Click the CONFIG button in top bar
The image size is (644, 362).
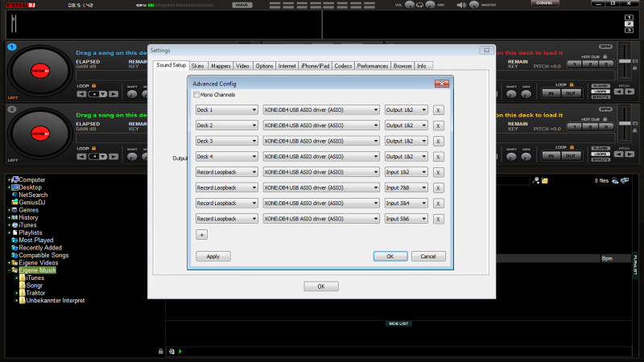click(544, 3)
